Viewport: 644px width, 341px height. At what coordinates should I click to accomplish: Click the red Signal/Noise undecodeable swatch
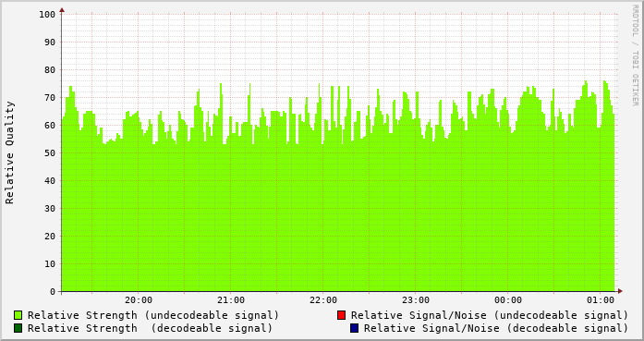341,315
